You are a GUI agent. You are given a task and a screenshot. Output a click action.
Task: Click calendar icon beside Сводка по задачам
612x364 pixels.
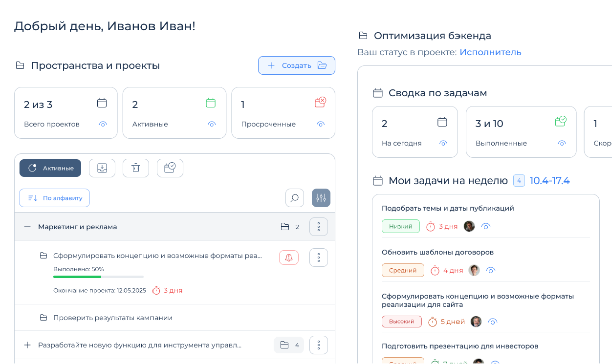[x=378, y=93]
